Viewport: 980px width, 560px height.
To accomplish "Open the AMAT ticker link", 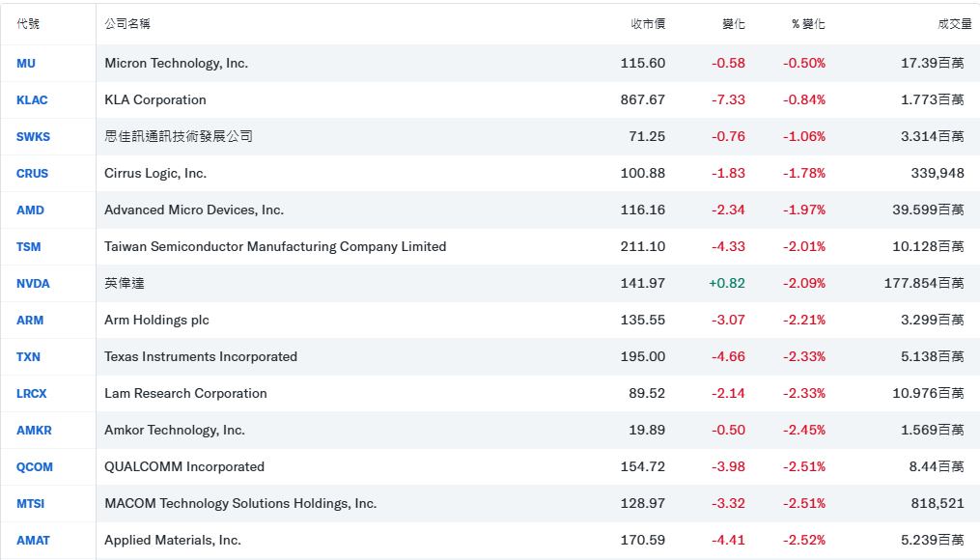I will (x=33, y=541).
